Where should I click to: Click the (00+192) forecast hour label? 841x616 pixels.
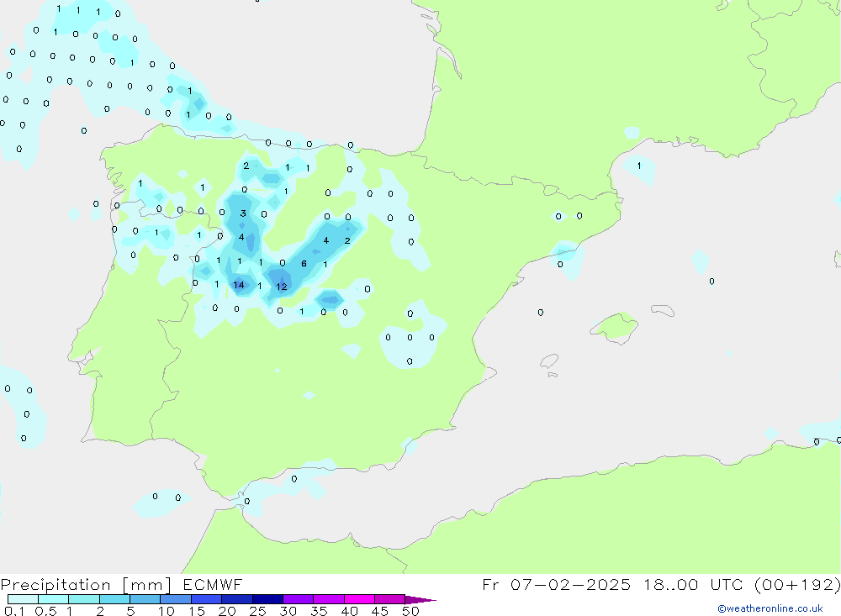[x=796, y=584]
